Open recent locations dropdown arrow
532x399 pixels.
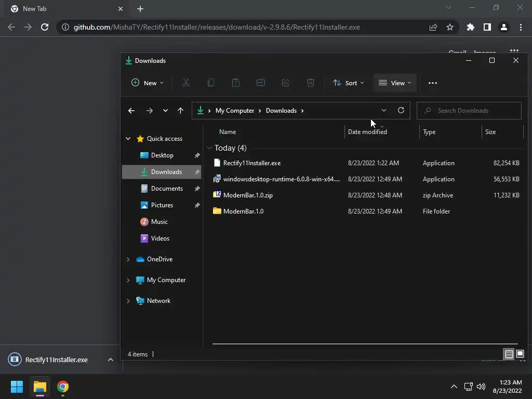(165, 111)
